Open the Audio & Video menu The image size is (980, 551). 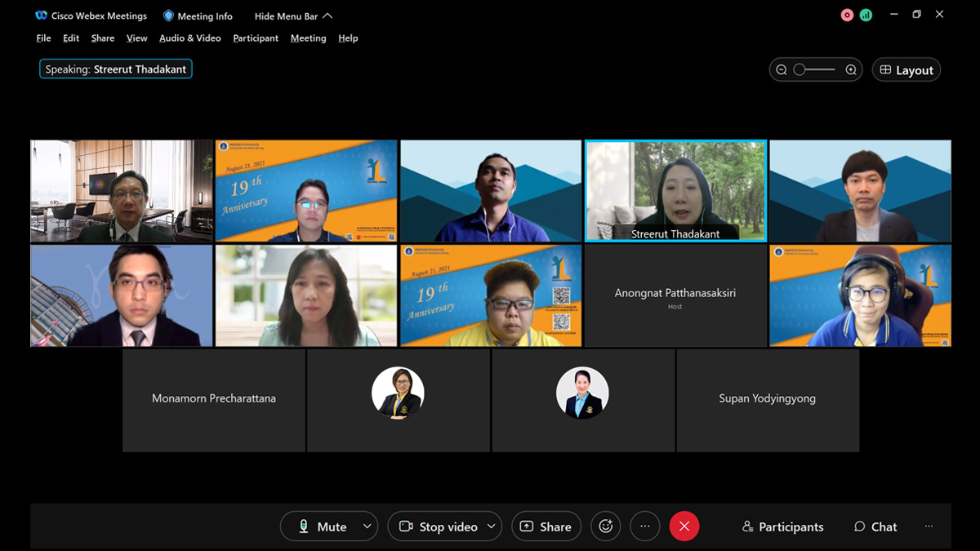[189, 38]
